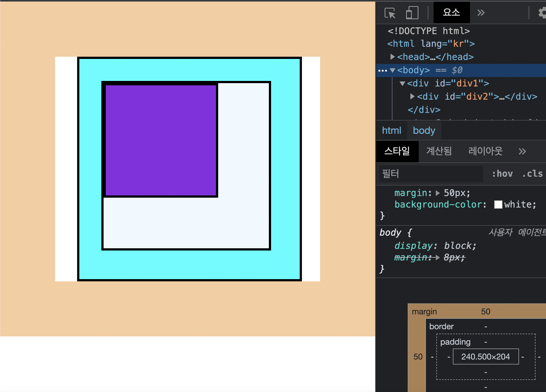The image size is (546, 392).
Task: Expand the div2 element node
Action: pos(412,96)
